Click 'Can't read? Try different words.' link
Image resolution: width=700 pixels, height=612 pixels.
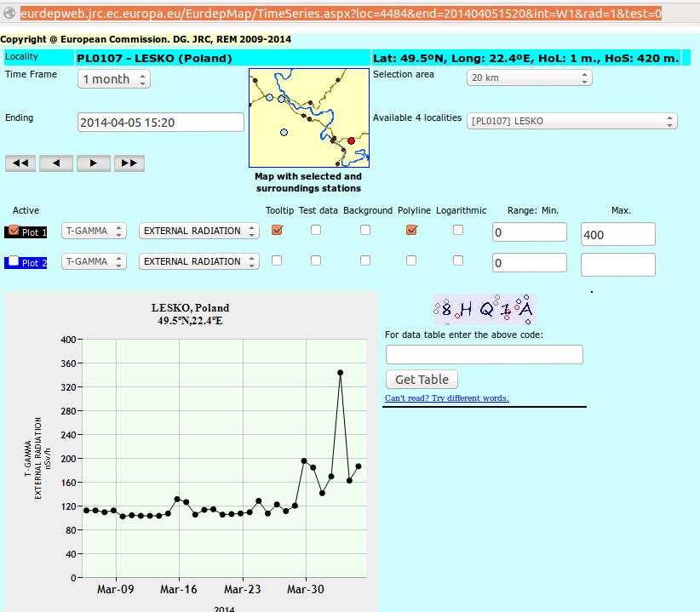(x=446, y=398)
